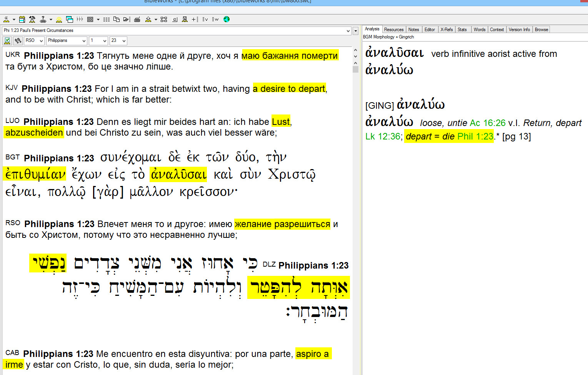Click small black arrow button beside command line
This screenshot has height=375, width=588.
click(x=356, y=31)
